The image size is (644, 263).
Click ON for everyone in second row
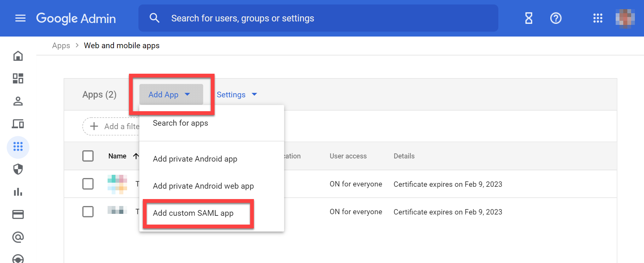356,212
